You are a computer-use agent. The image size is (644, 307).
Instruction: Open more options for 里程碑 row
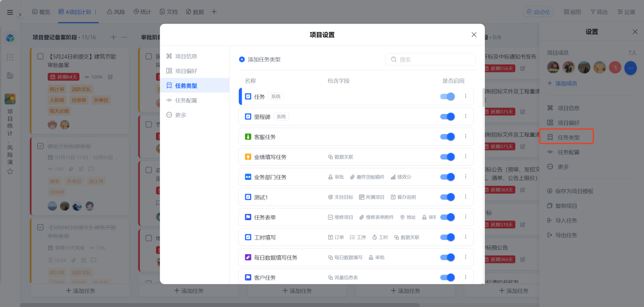point(465,116)
